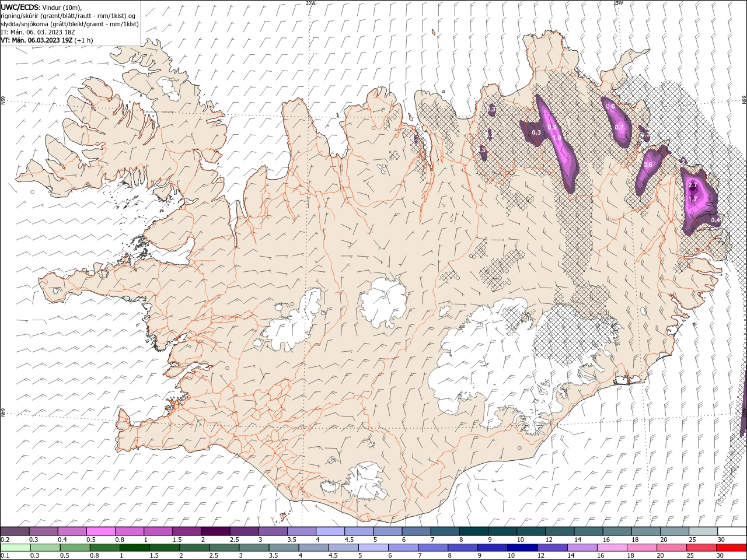The height and width of the screenshot is (560, 747).
Task: Click the 25 label on the snow scale
Action: point(692,540)
